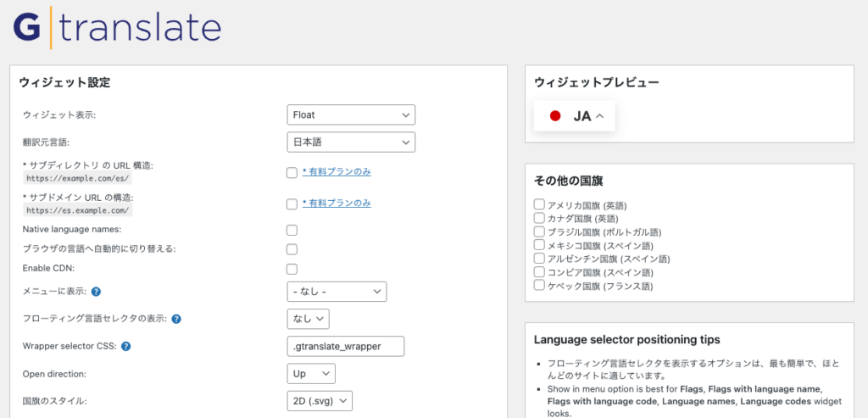Image resolution: width=868 pixels, height=418 pixels.
Task: Enable Native language names checkbox
Action: pyautogui.click(x=292, y=230)
